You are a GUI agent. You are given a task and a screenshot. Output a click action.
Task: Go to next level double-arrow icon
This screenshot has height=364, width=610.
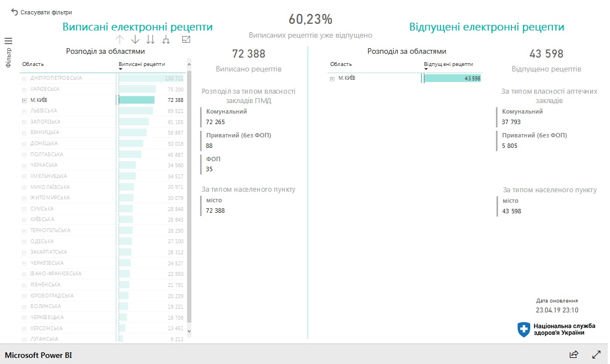(151, 39)
